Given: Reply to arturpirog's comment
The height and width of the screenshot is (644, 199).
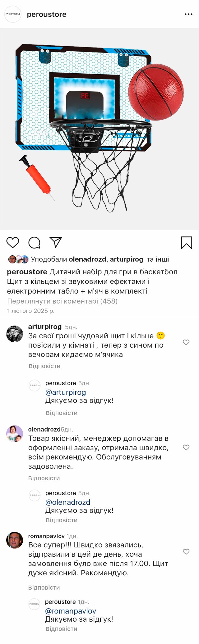Looking at the screenshot, I should pyautogui.click(x=44, y=366).
